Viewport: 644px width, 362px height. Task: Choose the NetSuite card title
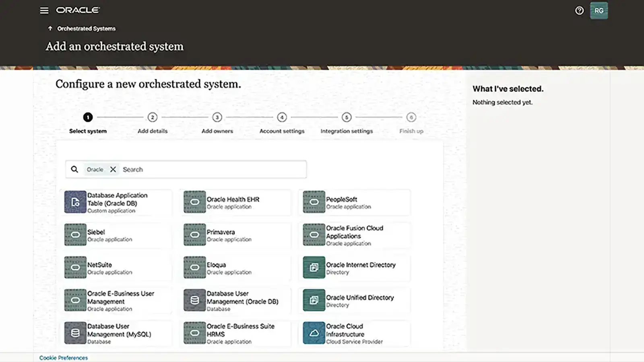[100, 265]
